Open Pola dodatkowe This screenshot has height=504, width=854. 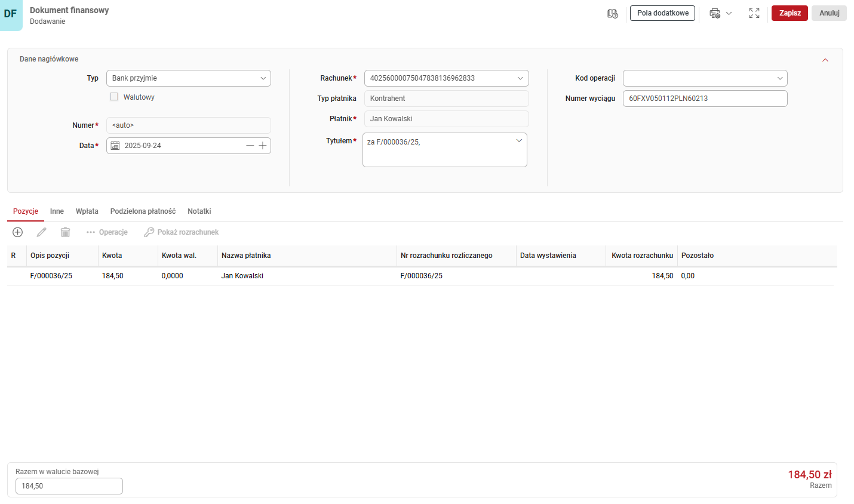(662, 13)
